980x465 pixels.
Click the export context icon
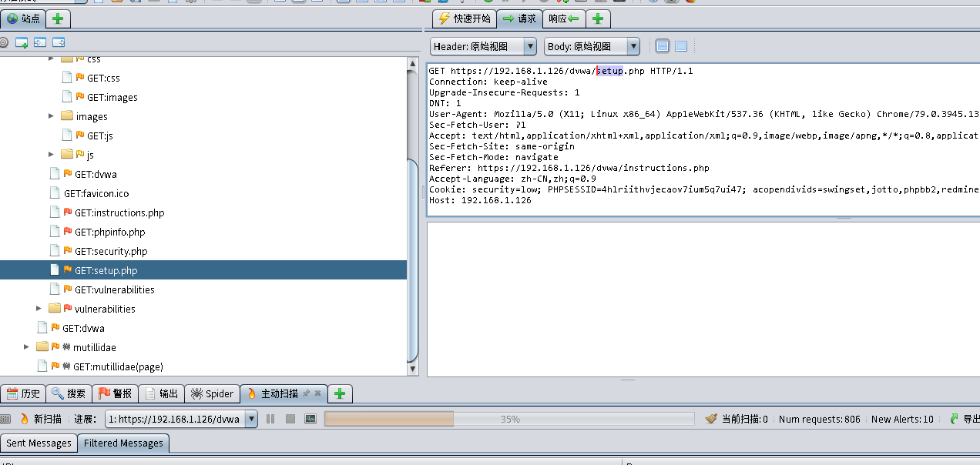click(58, 42)
